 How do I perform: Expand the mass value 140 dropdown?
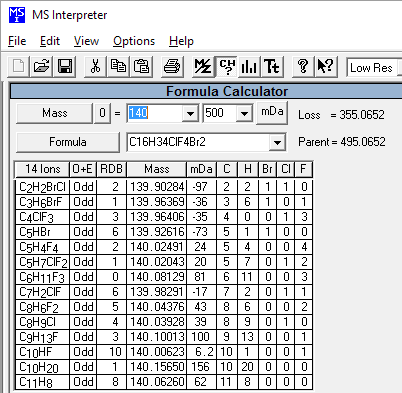click(x=190, y=114)
